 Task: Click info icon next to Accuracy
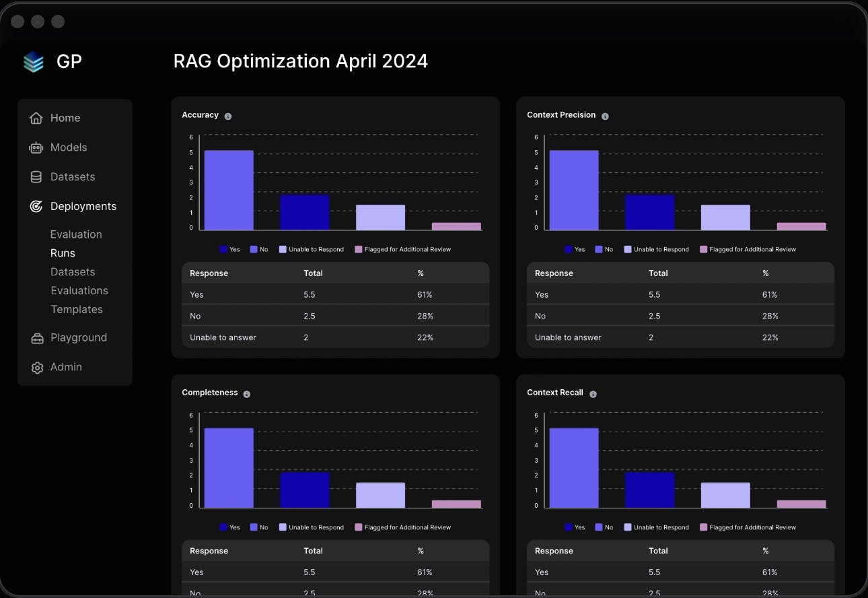pos(228,117)
